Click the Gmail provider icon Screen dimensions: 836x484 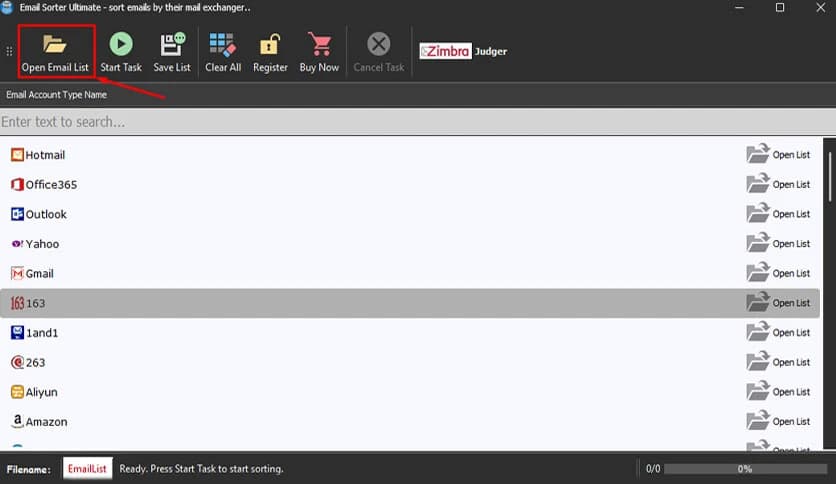pos(17,273)
